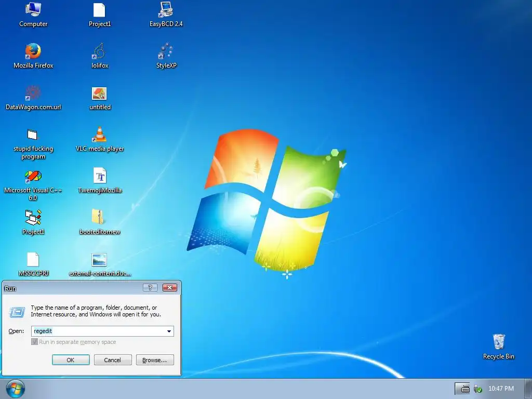This screenshot has height=399, width=532.
Task: Click the Run dialog's program icon
Action: point(17,312)
